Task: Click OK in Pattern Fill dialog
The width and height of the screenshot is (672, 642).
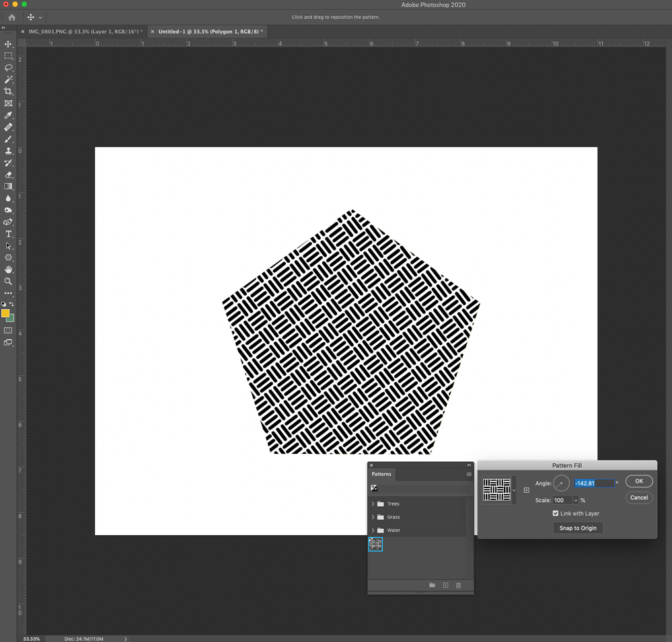Action: coord(638,481)
